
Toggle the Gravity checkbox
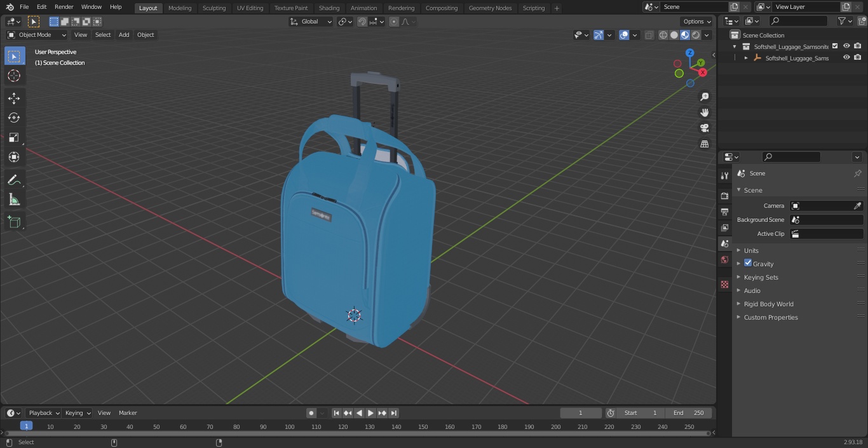click(x=748, y=263)
